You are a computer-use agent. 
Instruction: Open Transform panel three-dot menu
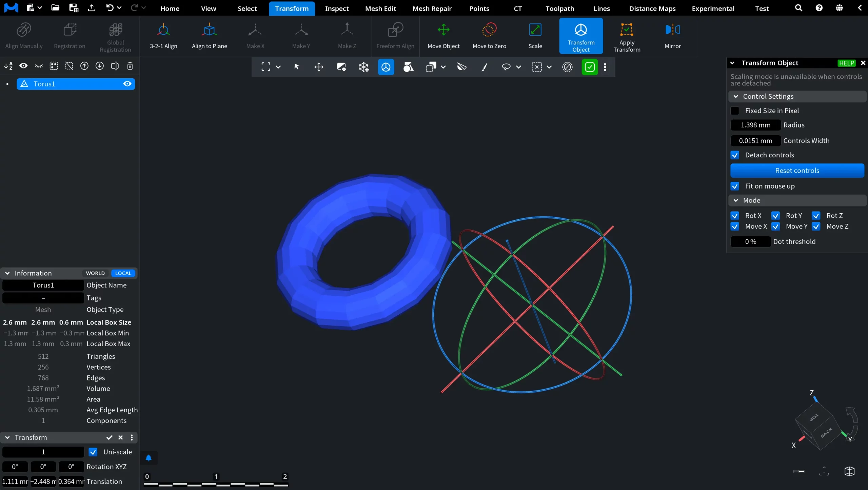[x=132, y=438]
